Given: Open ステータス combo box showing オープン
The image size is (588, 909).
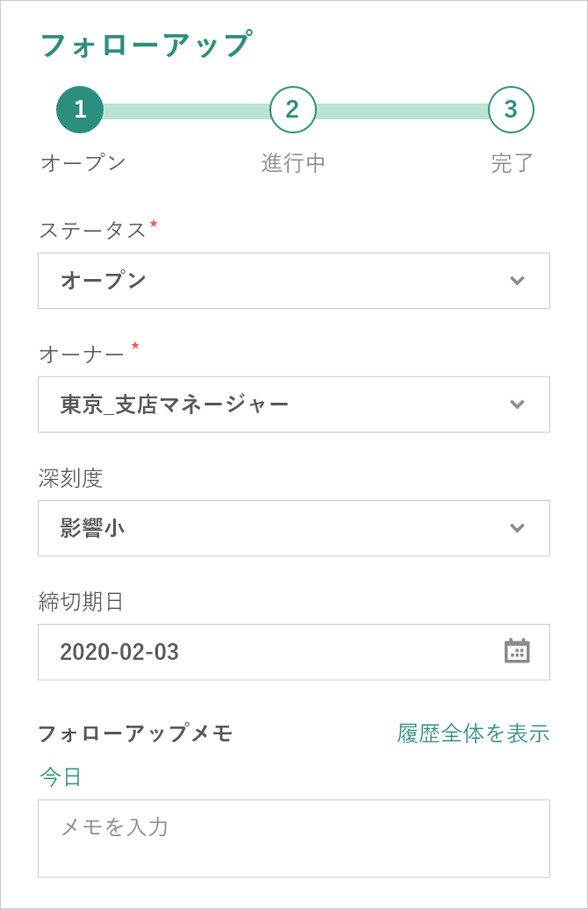Looking at the screenshot, I should (x=294, y=281).
